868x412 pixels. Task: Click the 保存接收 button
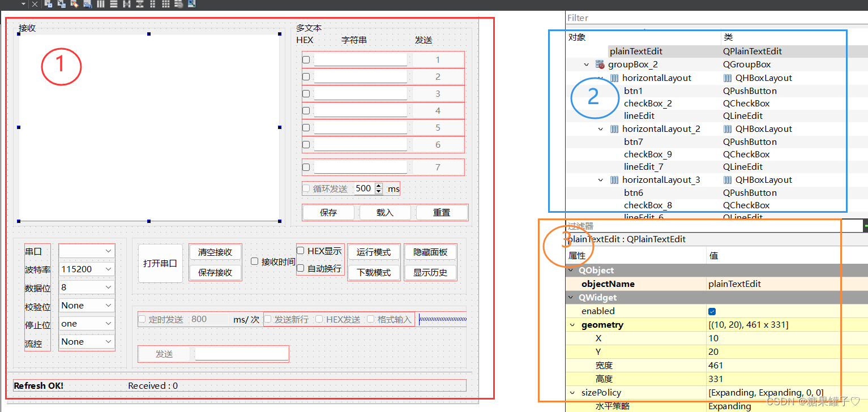click(x=215, y=272)
